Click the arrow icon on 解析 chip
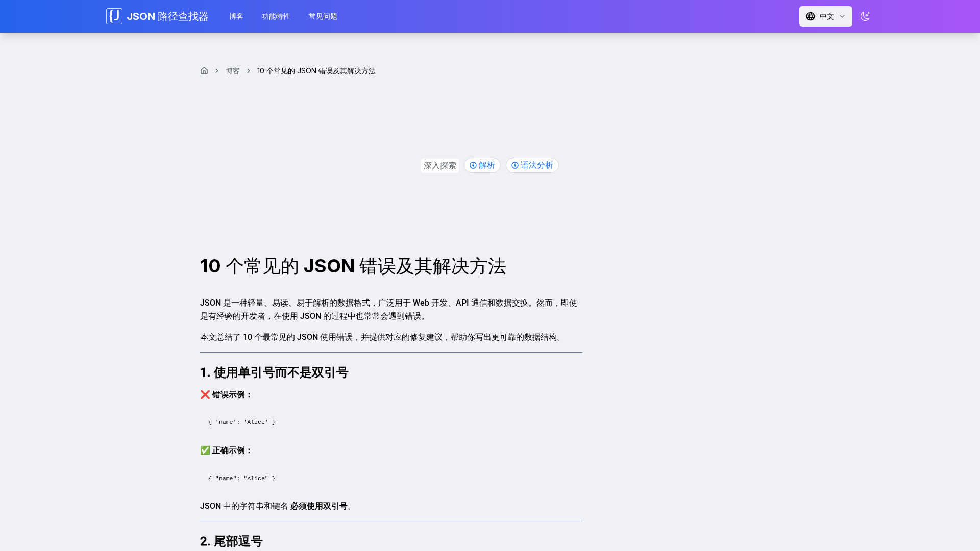 coord(473,165)
